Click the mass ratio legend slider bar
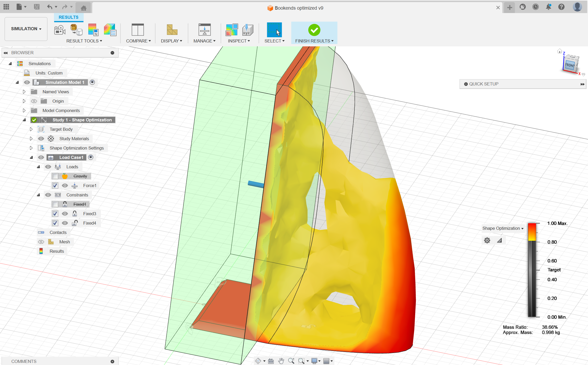The image size is (588, 365). click(x=532, y=270)
